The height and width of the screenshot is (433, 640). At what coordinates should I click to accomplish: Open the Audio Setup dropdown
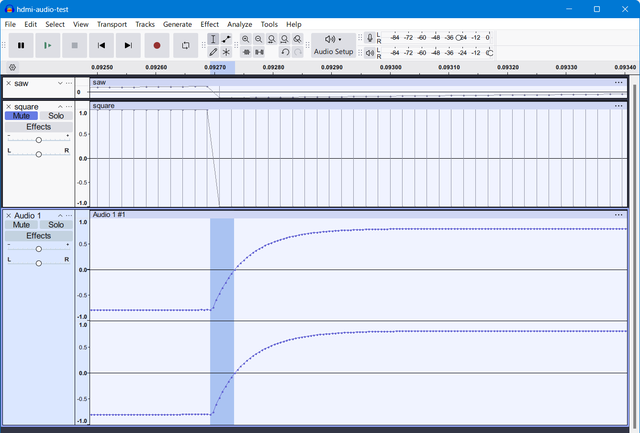[333, 45]
